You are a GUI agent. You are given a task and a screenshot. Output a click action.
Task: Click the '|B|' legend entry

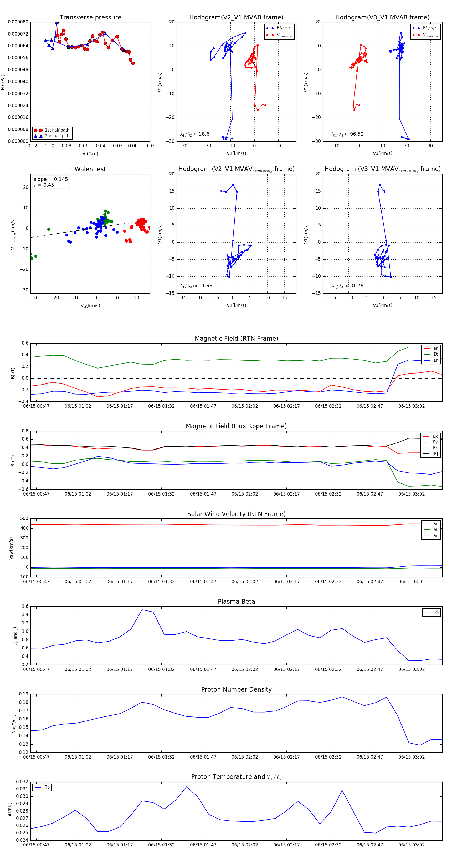pyautogui.click(x=431, y=454)
